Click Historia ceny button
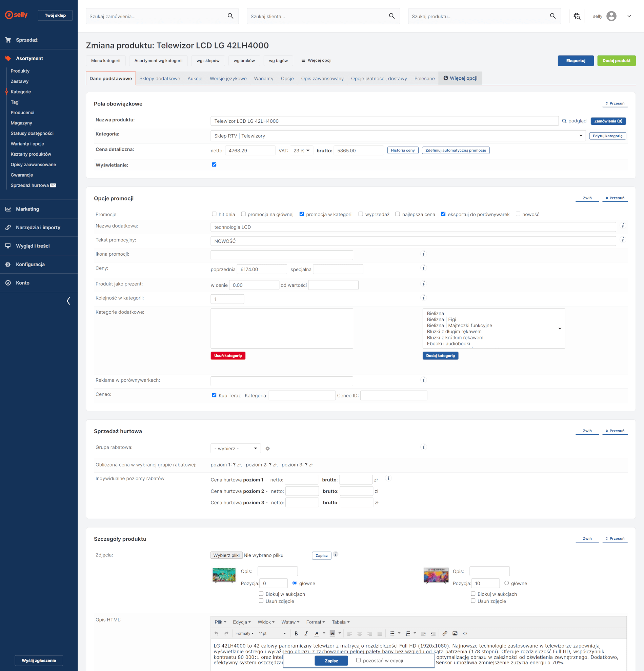 (402, 150)
